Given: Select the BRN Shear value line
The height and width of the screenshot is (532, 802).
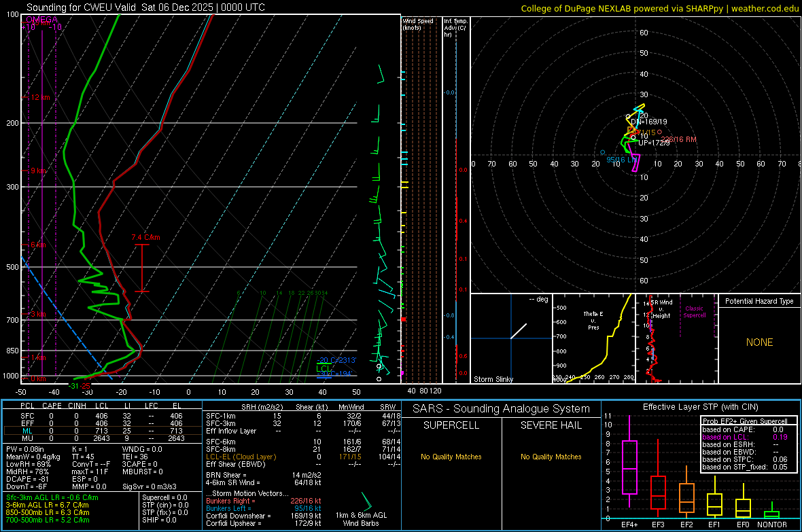Looking at the screenshot, I should (x=264, y=475).
